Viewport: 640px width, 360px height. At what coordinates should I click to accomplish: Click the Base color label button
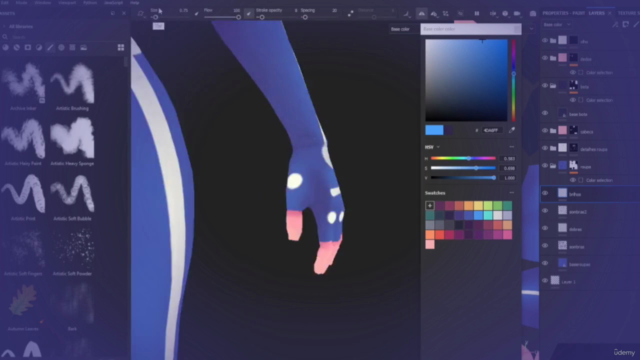point(400,29)
